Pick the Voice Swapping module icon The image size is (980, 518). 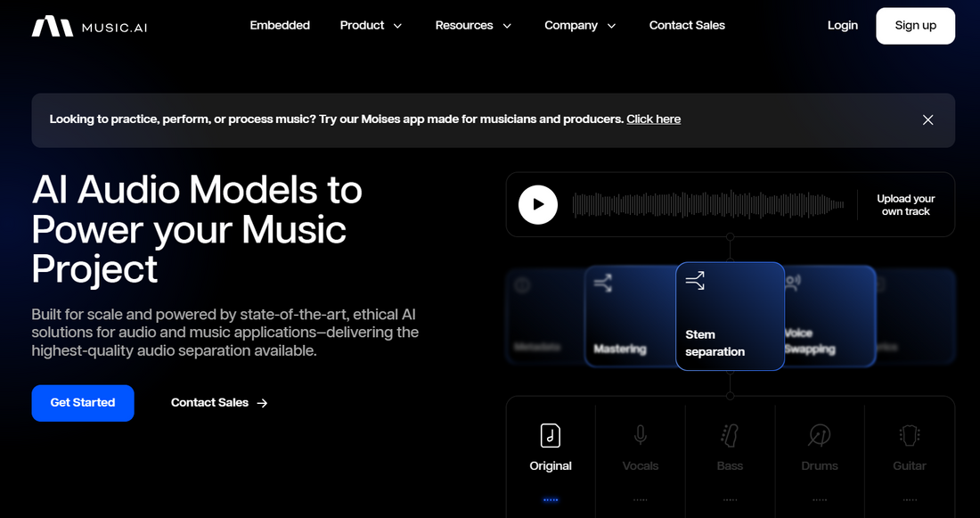pos(793,284)
